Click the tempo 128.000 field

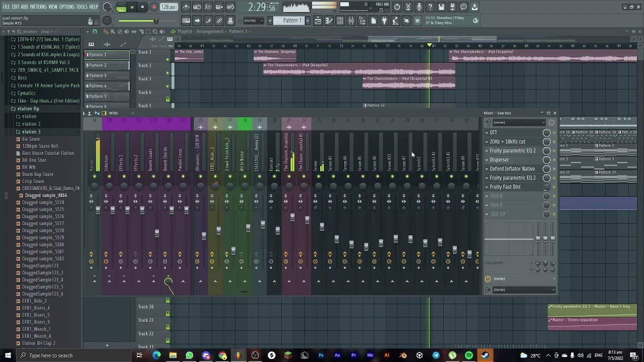[168, 7]
